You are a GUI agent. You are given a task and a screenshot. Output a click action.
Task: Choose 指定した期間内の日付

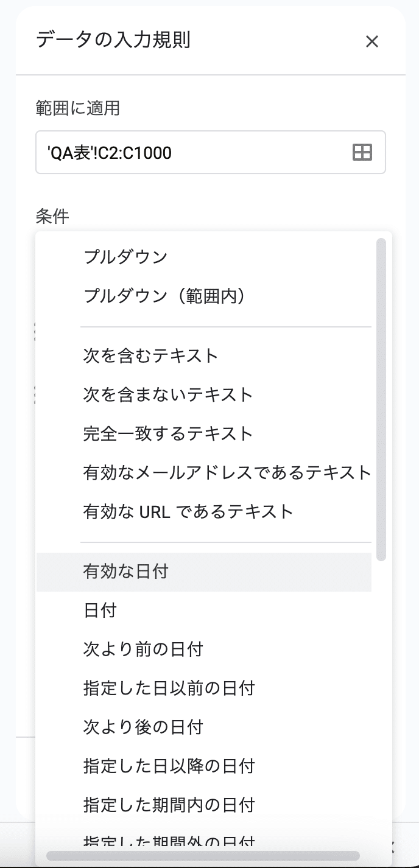click(204, 805)
